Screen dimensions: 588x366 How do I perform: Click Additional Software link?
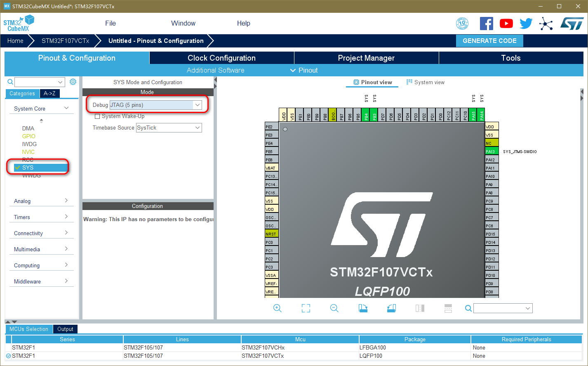(216, 70)
